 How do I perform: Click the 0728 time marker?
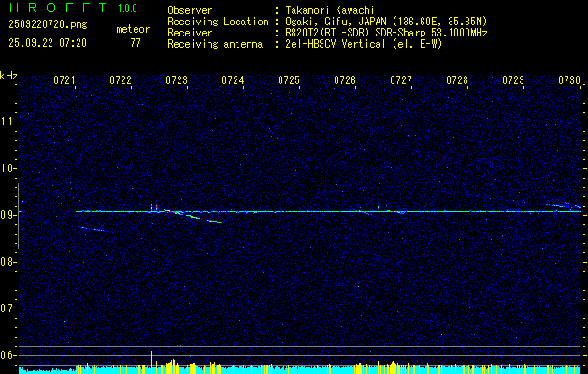[457, 80]
